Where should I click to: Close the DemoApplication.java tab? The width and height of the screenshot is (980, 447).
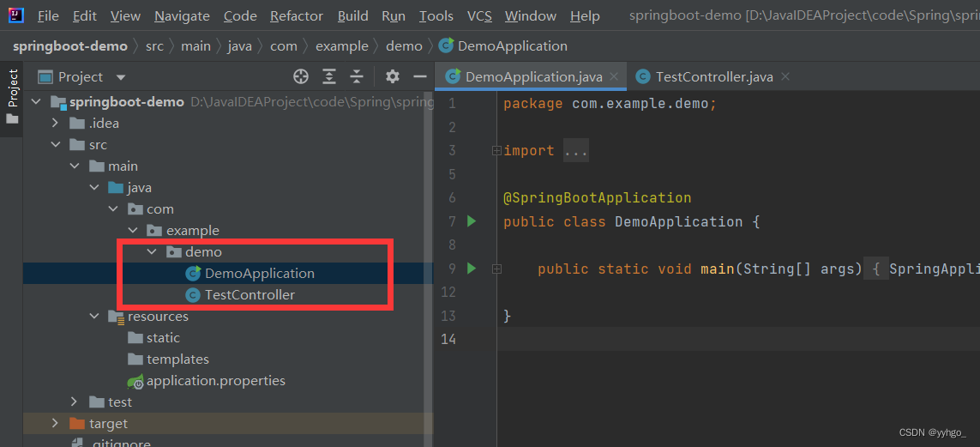point(614,77)
